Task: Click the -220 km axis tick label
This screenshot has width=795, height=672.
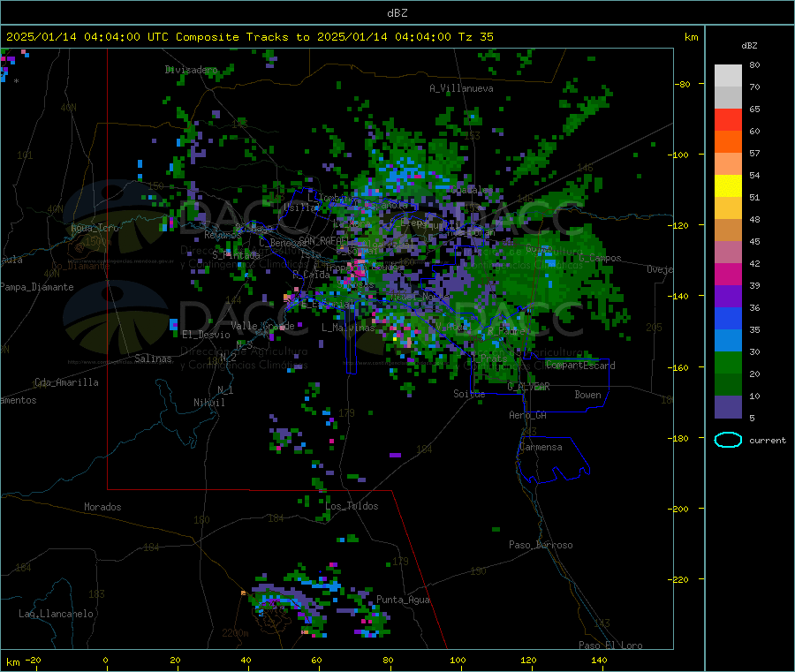Action: tap(680, 580)
